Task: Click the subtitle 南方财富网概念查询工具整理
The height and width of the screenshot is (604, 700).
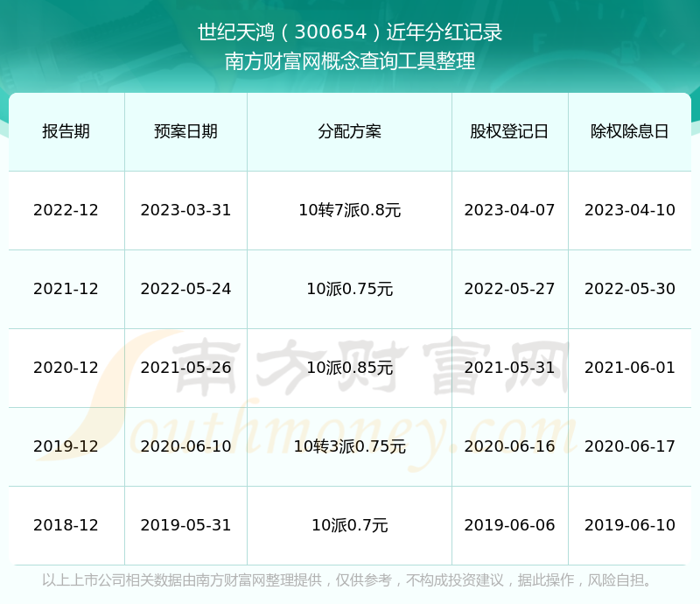Action: [x=350, y=61]
